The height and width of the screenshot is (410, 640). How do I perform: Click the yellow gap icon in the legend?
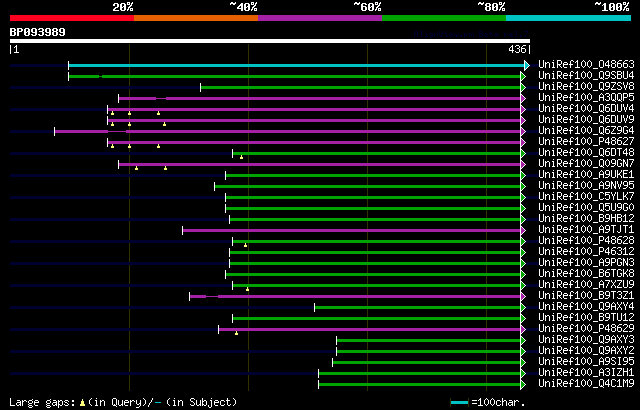83,403
